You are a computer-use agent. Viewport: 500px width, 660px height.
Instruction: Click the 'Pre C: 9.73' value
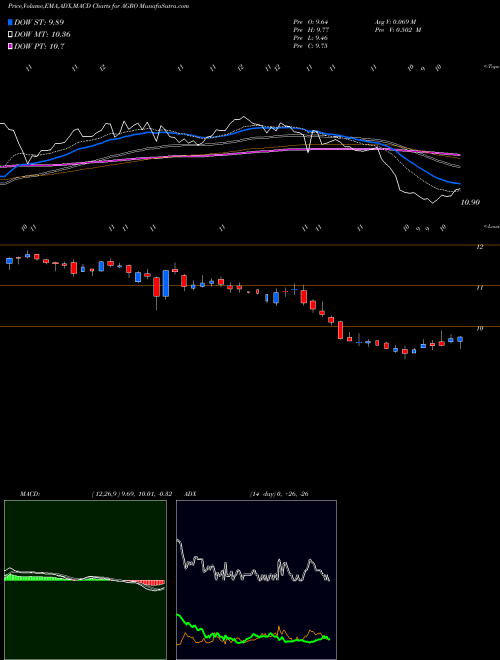coord(311,46)
